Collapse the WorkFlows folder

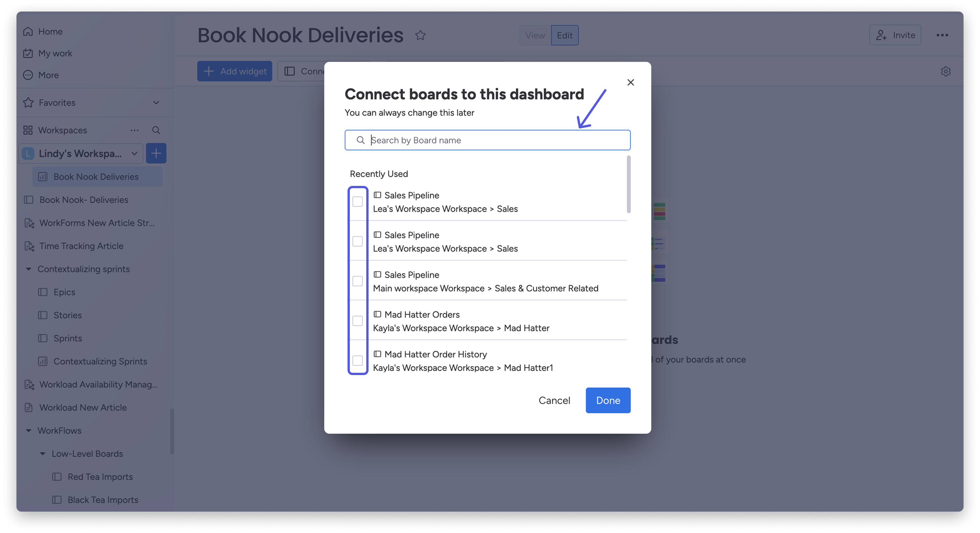(x=29, y=431)
